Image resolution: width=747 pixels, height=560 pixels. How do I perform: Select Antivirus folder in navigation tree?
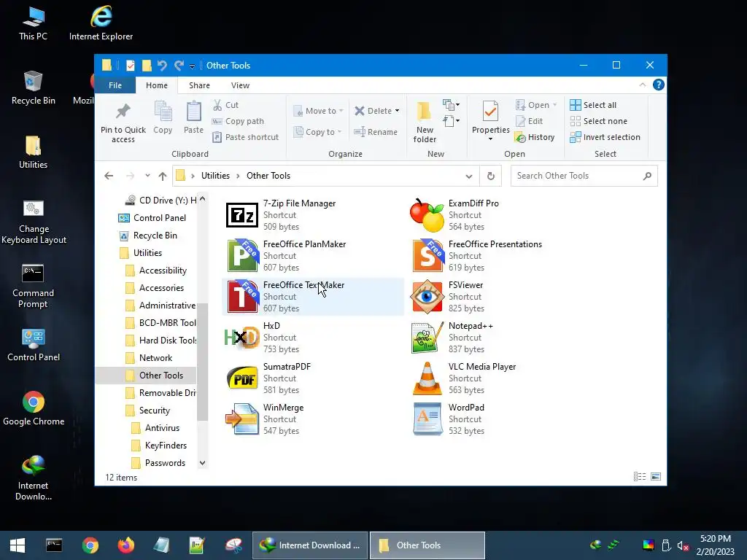click(x=155, y=427)
